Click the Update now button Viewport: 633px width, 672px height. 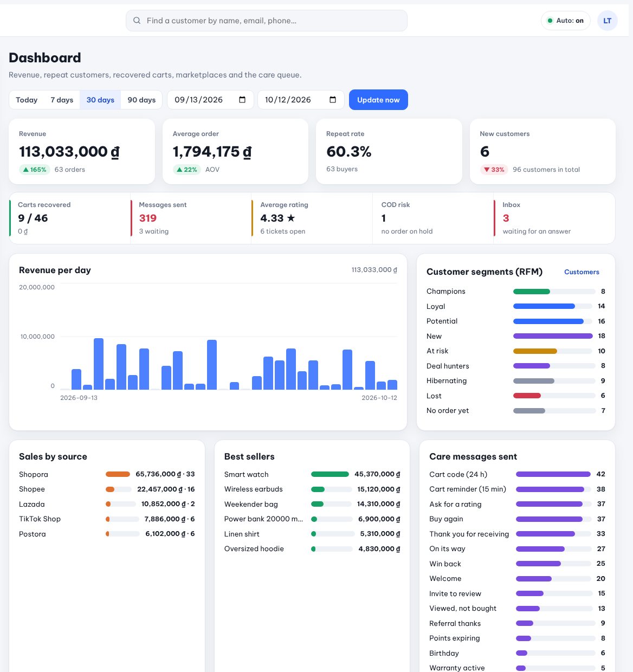(x=378, y=100)
